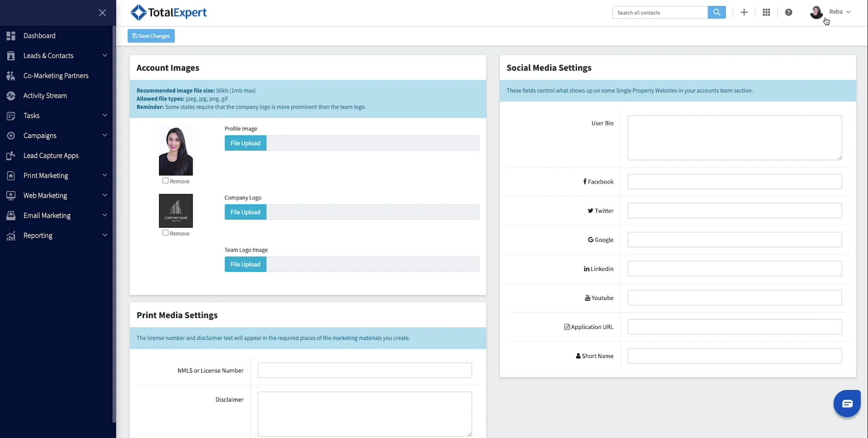Click Reba's profile avatar
The width and height of the screenshot is (868, 438).
click(816, 12)
